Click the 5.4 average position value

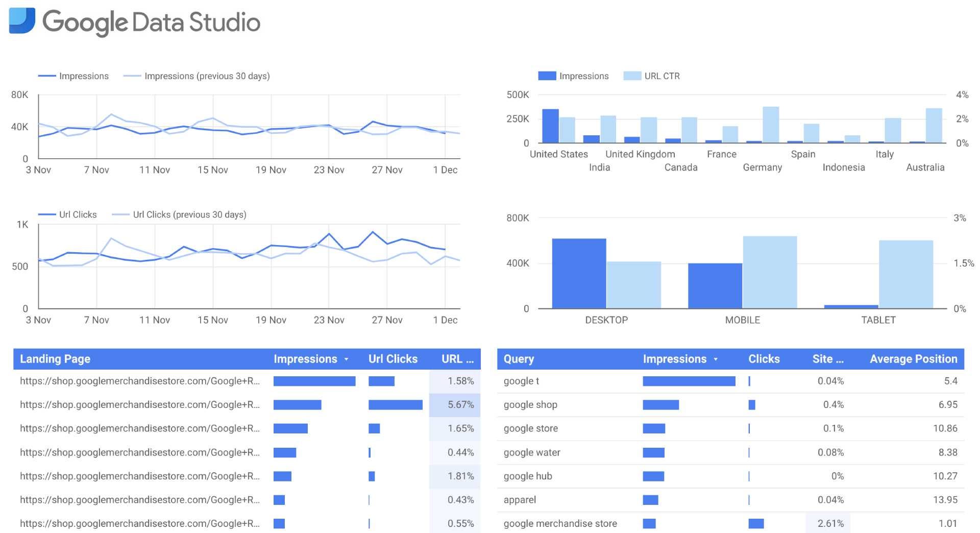(951, 381)
